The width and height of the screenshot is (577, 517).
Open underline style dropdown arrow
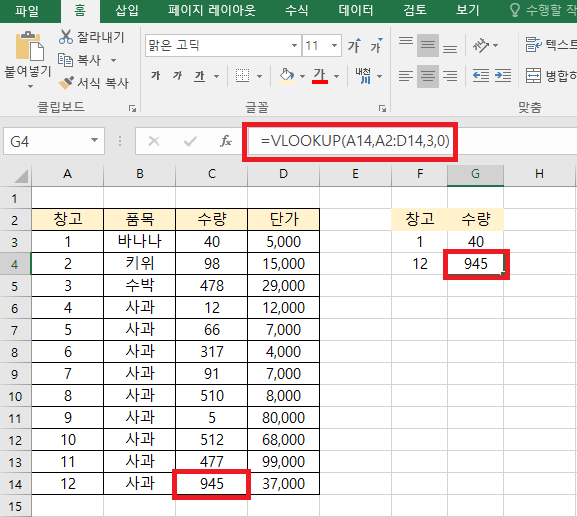[216, 77]
